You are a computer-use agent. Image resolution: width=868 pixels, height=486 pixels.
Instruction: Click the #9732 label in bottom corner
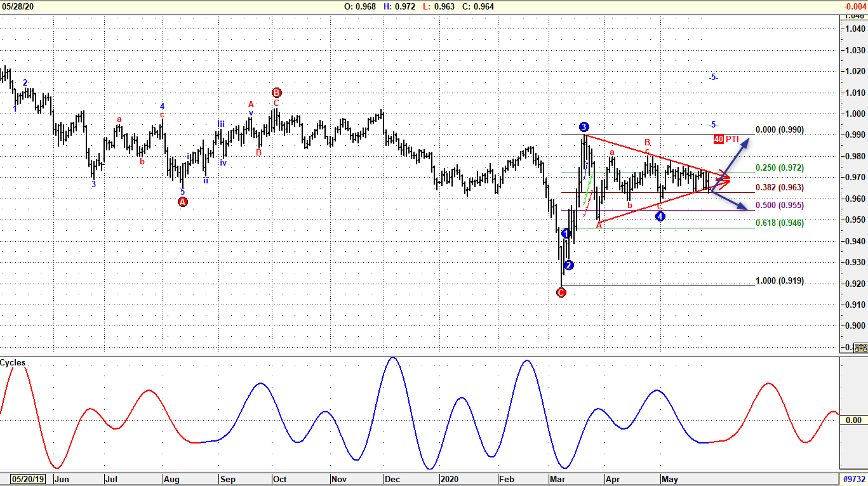pyautogui.click(x=853, y=479)
